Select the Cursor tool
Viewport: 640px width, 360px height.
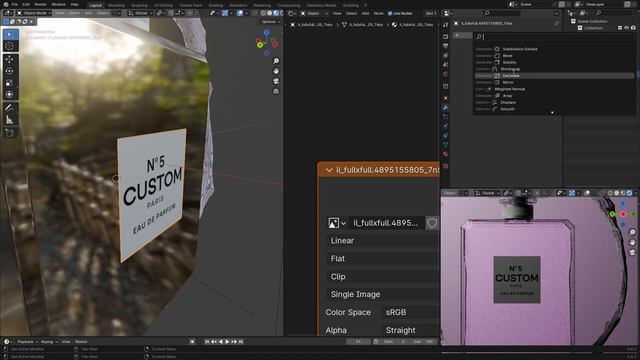click(10, 46)
